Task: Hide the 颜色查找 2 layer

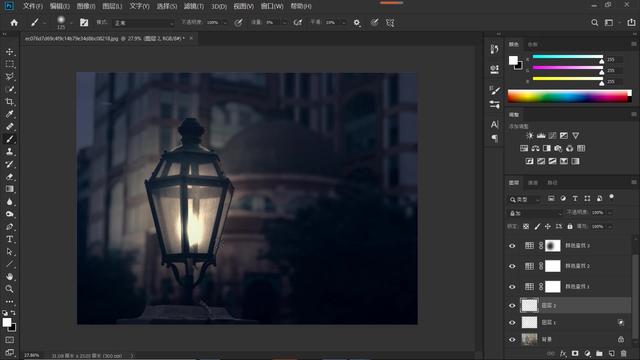Action: pos(512,266)
